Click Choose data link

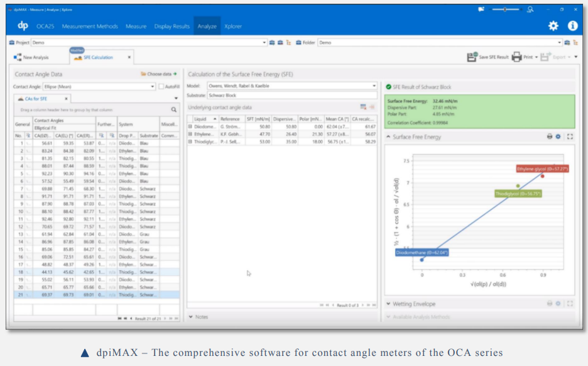click(159, 74)
